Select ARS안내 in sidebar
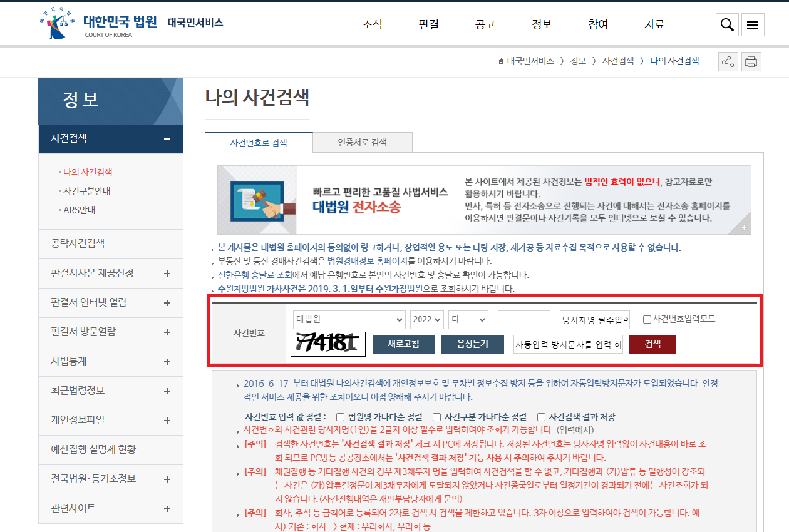 (x=80, y=210)
